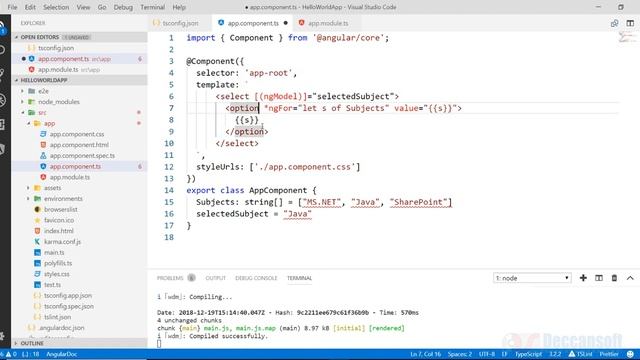
Task: Click 'Spaces: 2' indentation setting
Action: 460,354
